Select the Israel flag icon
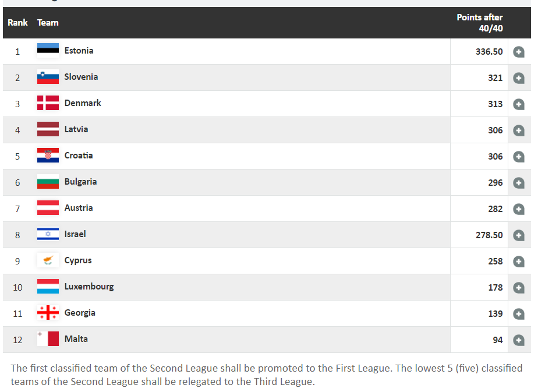538x392 pixels. click(x=48, y=234)
